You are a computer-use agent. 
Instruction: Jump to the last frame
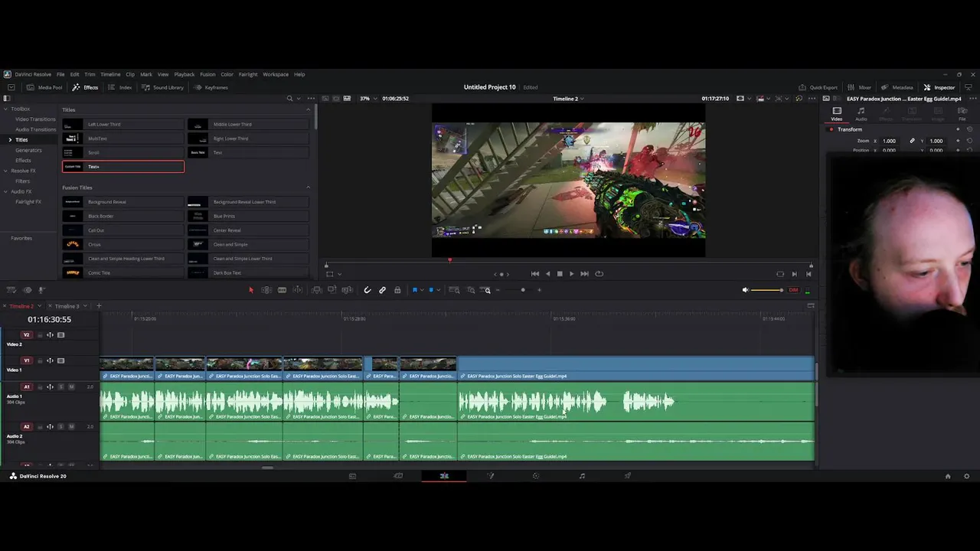tap(584, 274)
